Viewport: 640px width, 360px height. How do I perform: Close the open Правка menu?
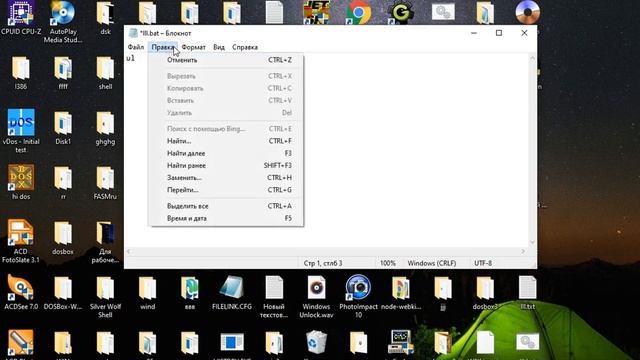click(163, 47)
